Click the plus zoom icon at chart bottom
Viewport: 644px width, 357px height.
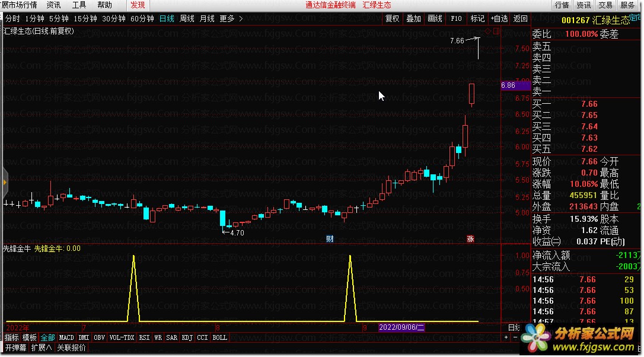coord(506,337)
